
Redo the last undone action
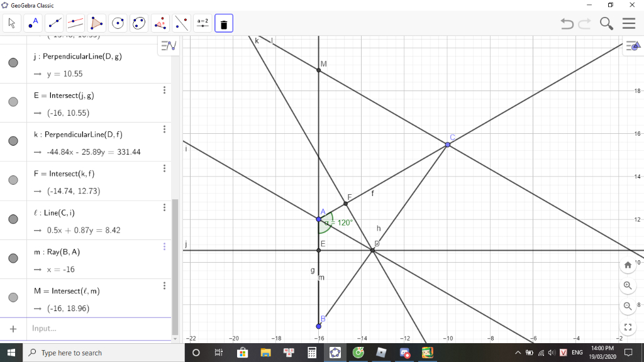[584, 23]
